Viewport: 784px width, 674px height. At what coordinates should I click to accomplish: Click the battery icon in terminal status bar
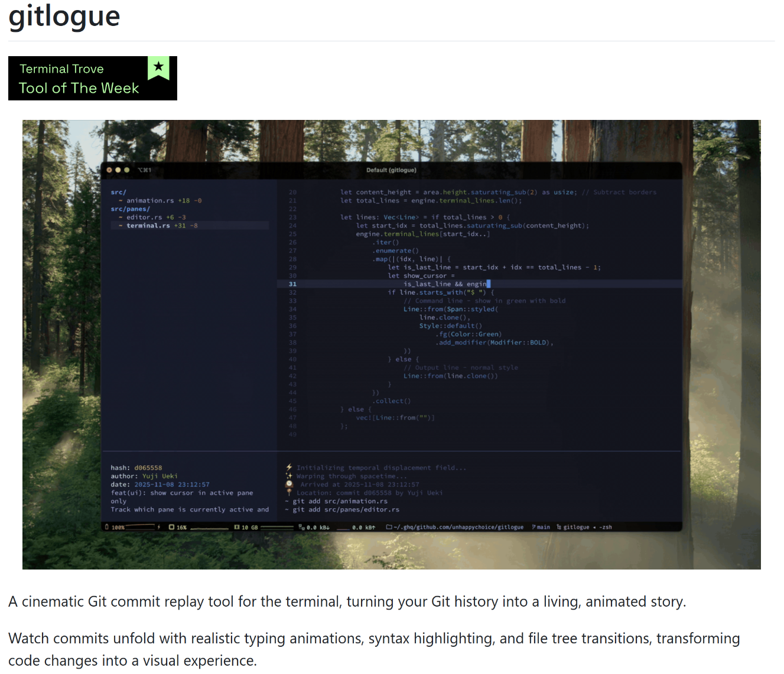click(x=107, y=527)
